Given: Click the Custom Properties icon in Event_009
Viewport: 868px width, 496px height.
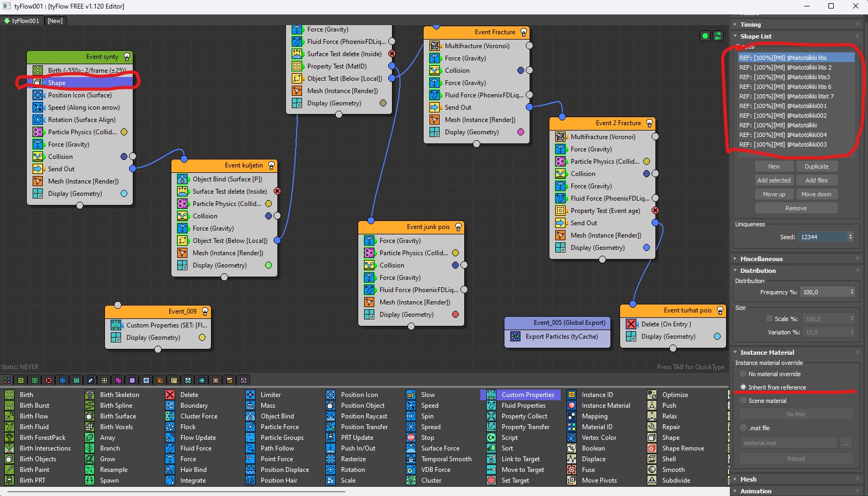Looking at the screenshot, I should (x=116, y=325).
